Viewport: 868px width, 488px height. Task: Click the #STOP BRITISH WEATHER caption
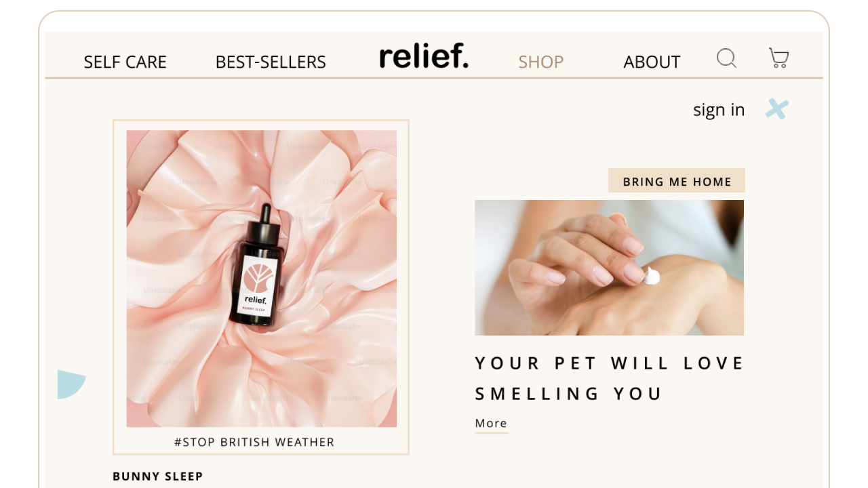click(254, 442)
